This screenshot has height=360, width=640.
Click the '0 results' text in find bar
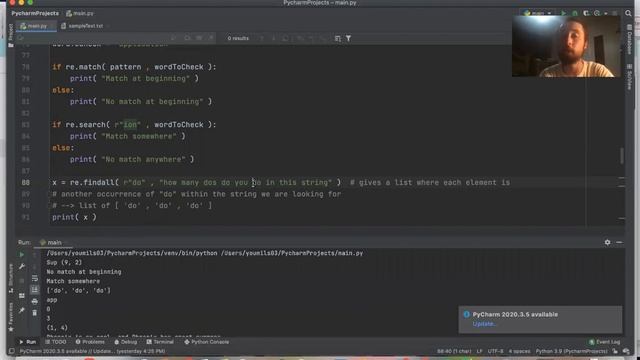(238, 38)
